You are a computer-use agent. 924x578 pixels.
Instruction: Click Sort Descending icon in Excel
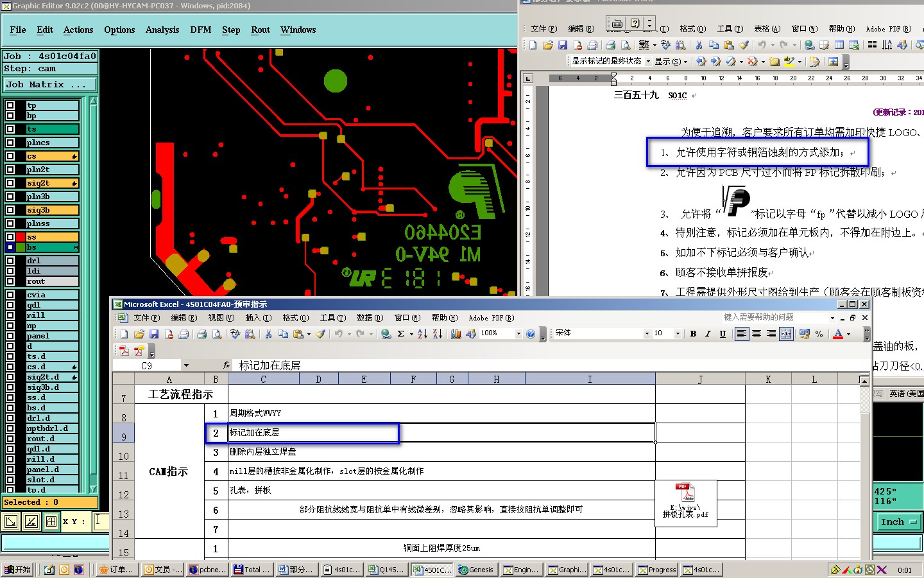(438, 334)
